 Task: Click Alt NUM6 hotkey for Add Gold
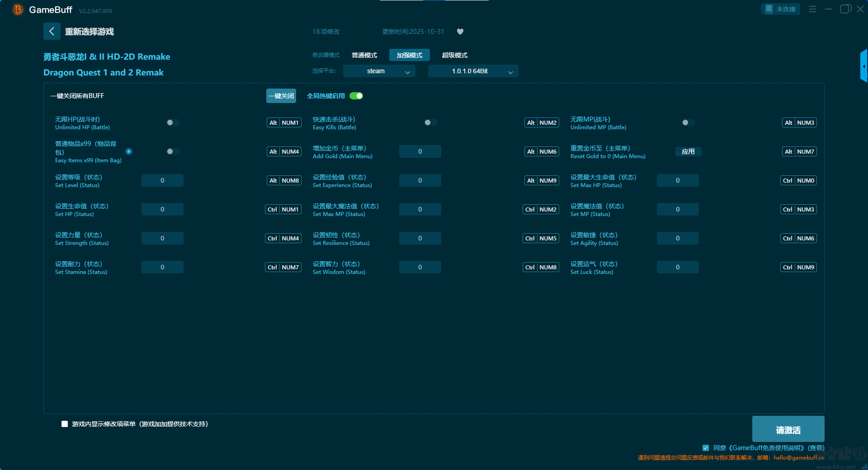tap(542, 151)
